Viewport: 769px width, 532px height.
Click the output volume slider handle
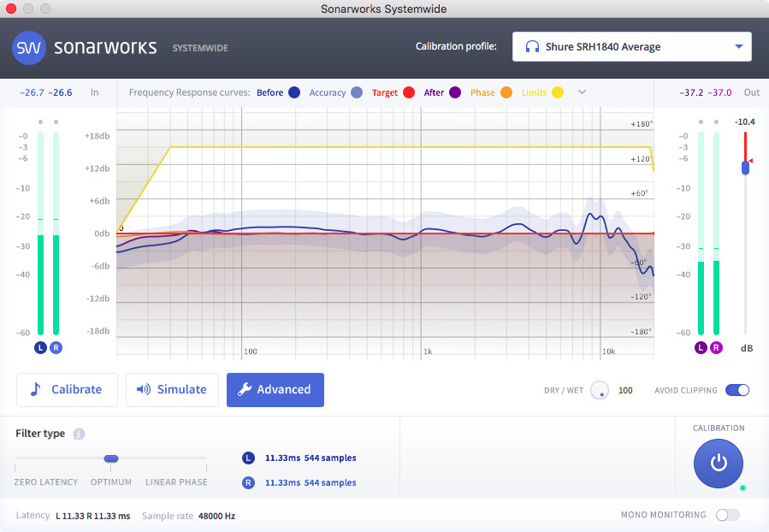[744, 168]
